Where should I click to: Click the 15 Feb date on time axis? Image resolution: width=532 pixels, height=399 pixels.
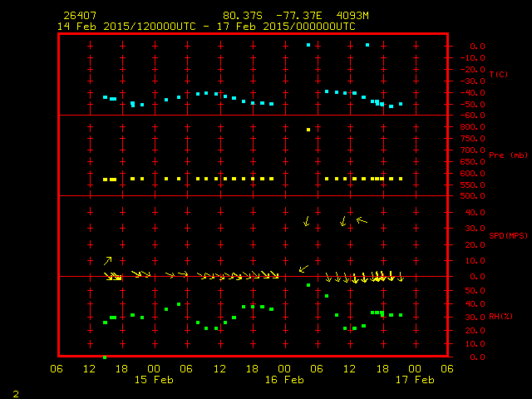(x=154, y=380)
